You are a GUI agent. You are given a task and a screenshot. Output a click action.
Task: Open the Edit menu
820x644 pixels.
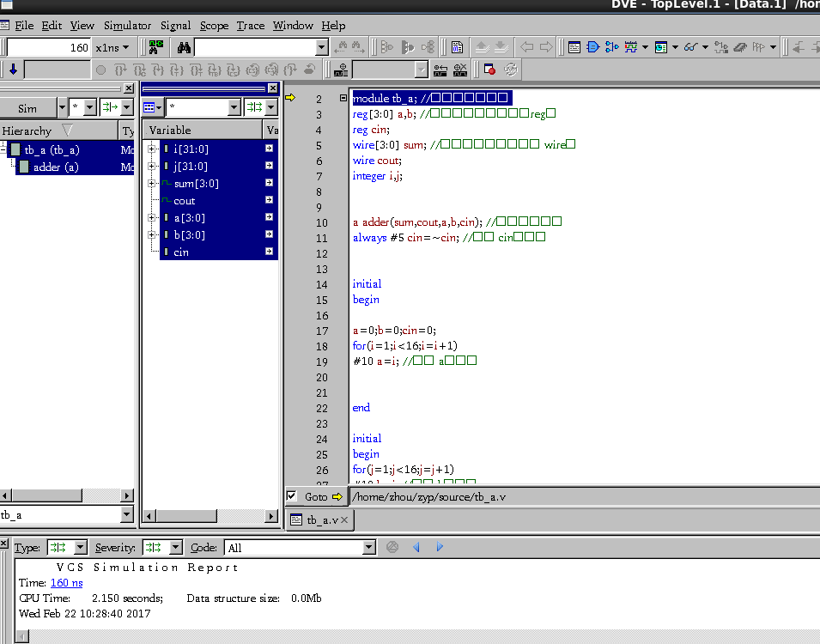pyautogui.click(x=52, y=26)
